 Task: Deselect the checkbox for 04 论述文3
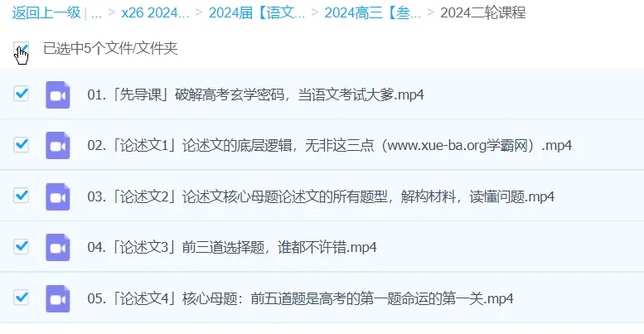(x=22, y=246)
